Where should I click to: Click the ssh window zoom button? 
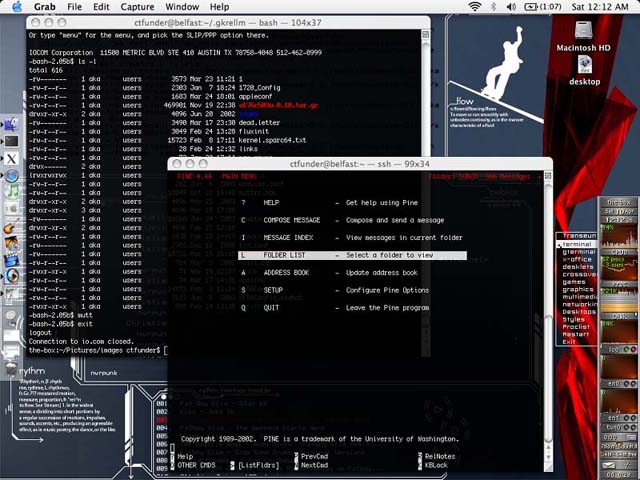point(203,164)
